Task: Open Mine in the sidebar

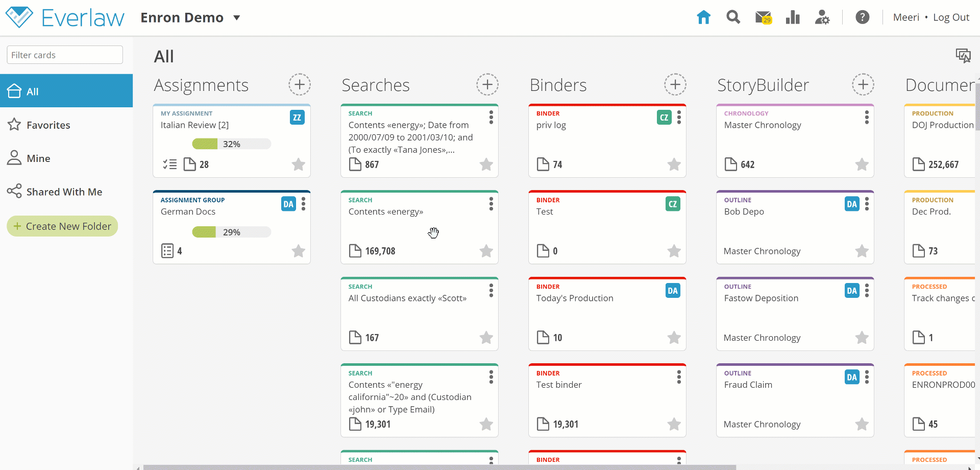Action: [66, 158]
